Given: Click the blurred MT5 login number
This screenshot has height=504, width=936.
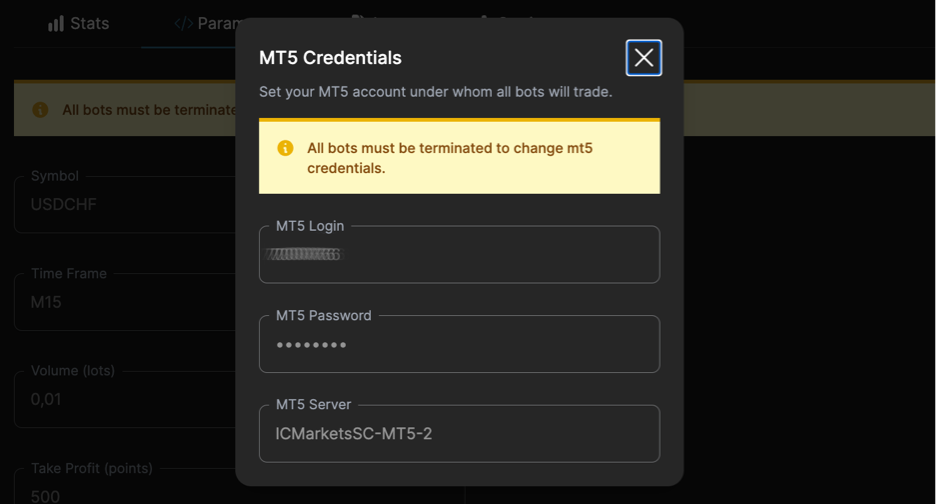Looking at the screenshot, I should pos(304,254).
